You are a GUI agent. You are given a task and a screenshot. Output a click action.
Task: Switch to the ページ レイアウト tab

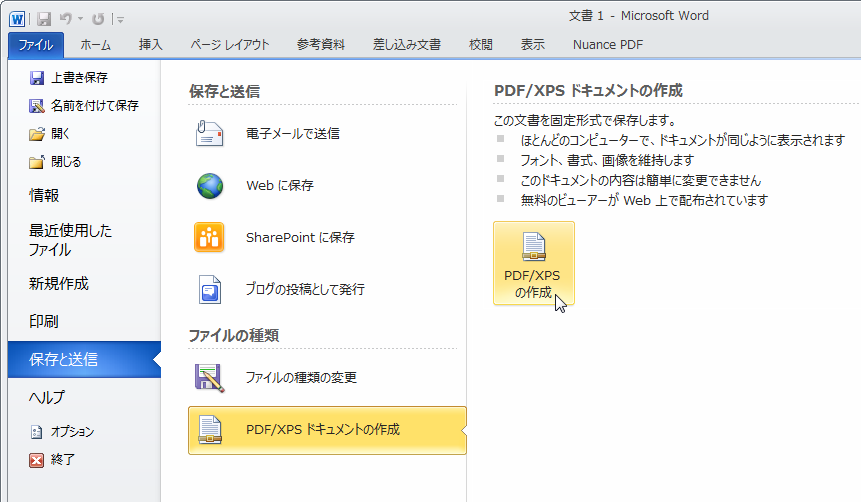coord(230,45)
